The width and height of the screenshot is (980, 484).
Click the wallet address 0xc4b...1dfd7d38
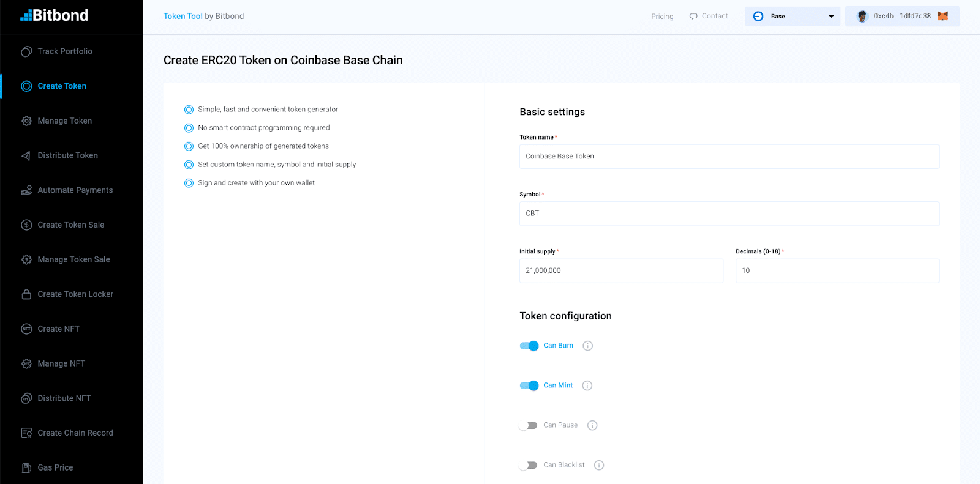pyautogui.click(x=902, y=17)
